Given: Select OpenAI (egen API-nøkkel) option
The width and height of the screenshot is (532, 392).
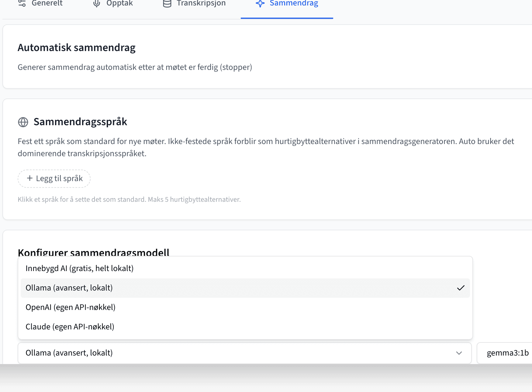Looking at the screenshot, I should point(245,307).
